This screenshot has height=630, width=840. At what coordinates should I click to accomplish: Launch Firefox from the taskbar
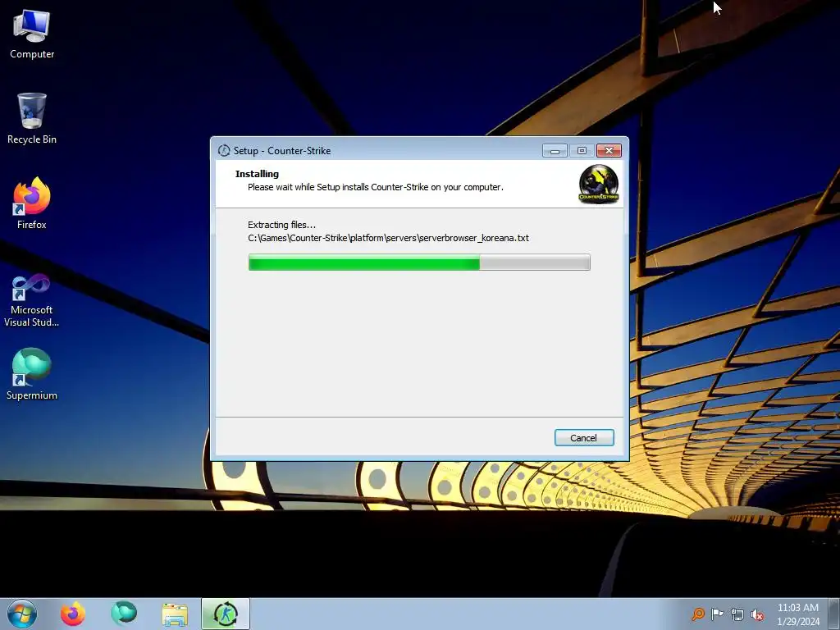pos(72,614)
